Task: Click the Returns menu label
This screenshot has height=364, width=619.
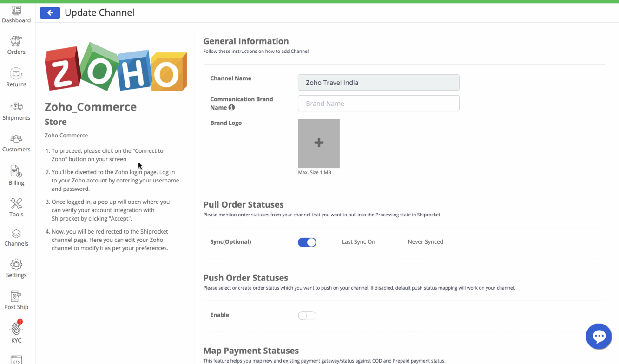Action: [16, 84]
